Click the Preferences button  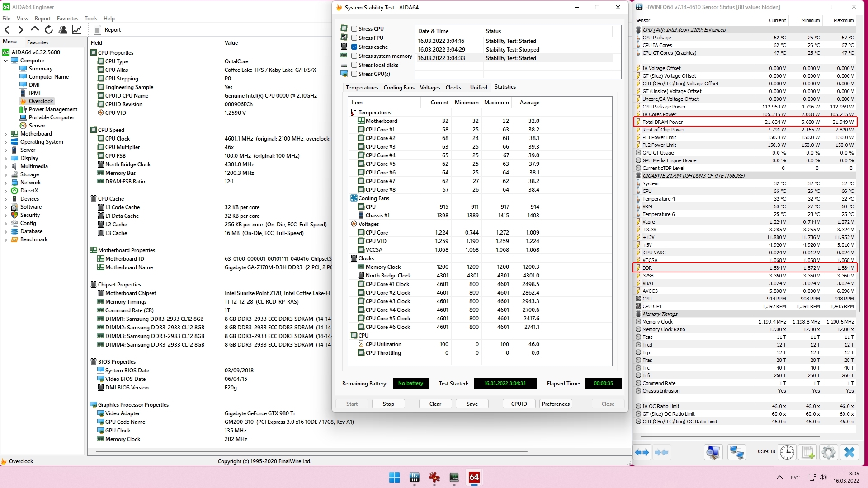pyautogui.click(x=556, y=404)
